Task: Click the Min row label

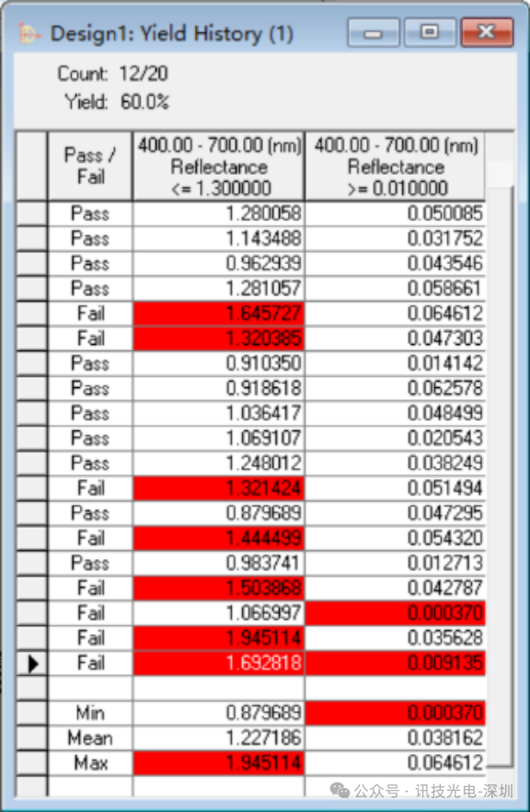Action: [x=90, y=713]
